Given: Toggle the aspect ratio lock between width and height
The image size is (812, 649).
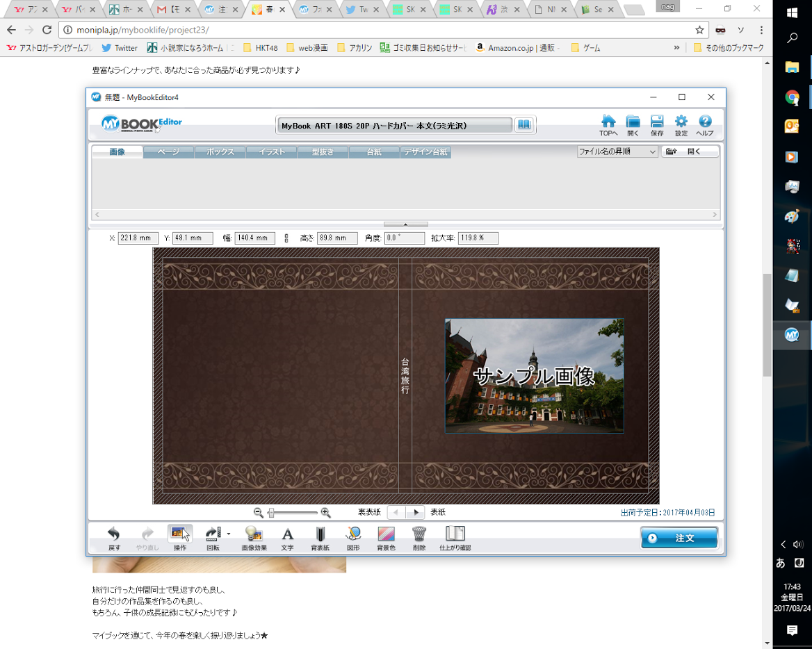Looking at the screenshot, I should click(286, 238).
